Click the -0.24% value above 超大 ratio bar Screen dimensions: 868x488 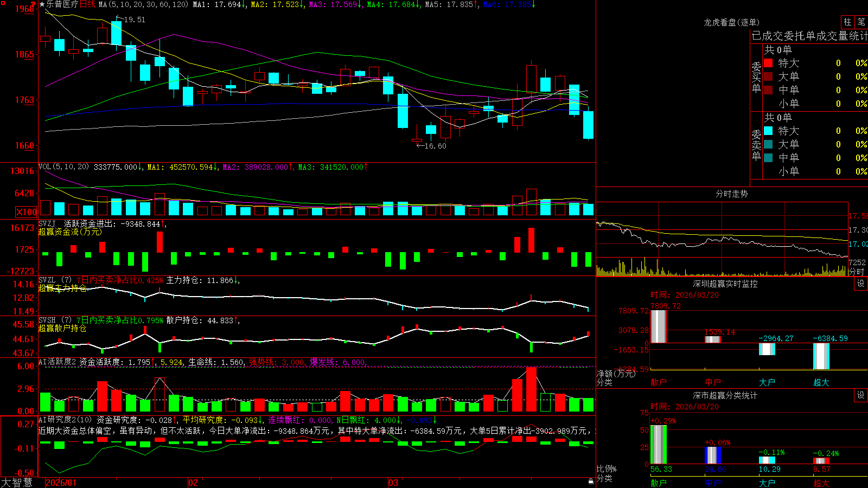click(x=826, y=453)
